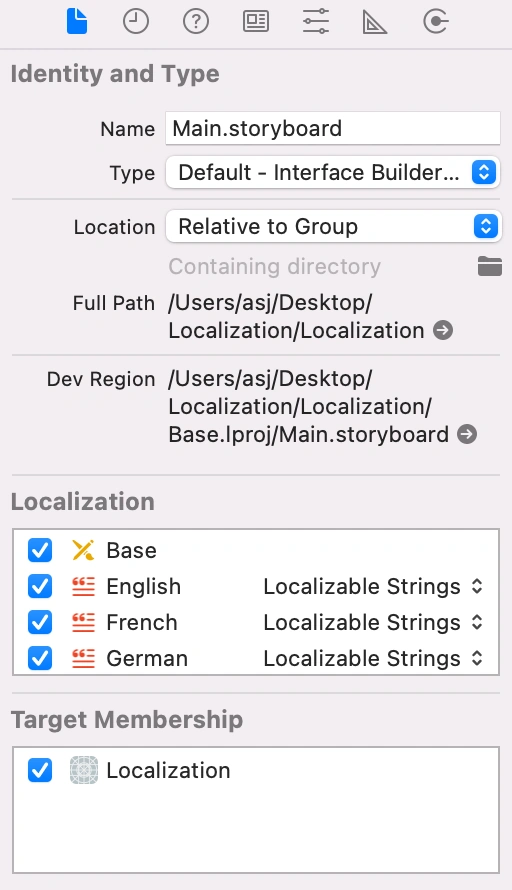Change German Localizable Strings popup
512x890 pixels.
coord(373,658)
